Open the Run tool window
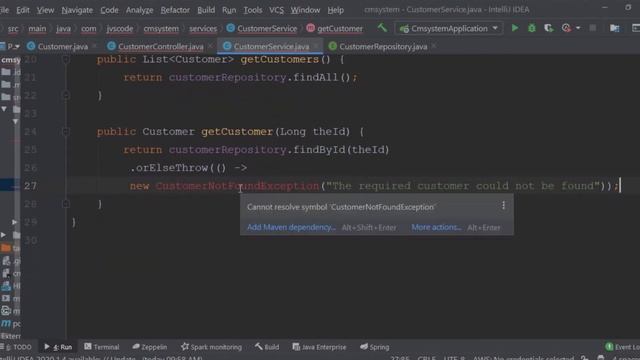Screen dimensions: 640x360 (58, 347)
